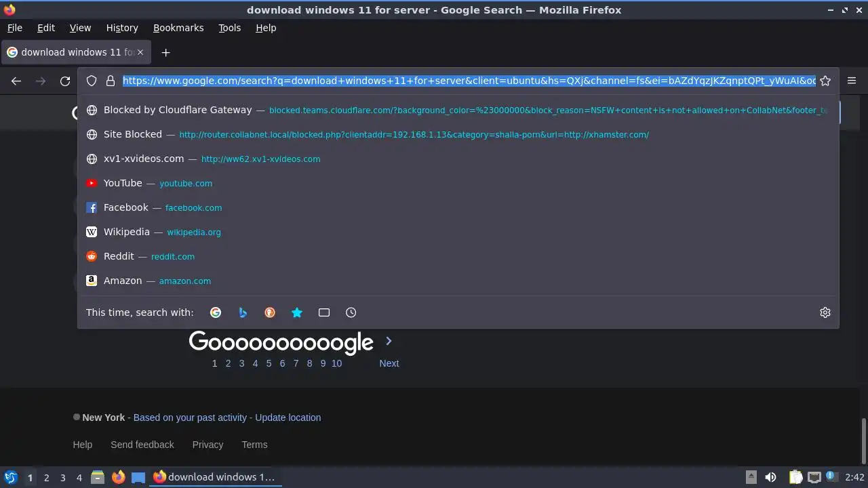
Task: Open the taskbar start menu icon
Action: pyautogui.click(x=10, y=477)
